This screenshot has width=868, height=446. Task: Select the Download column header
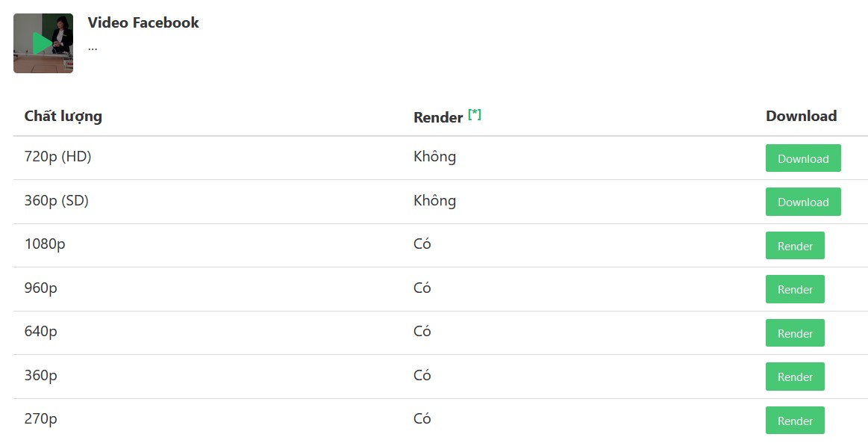801,116
